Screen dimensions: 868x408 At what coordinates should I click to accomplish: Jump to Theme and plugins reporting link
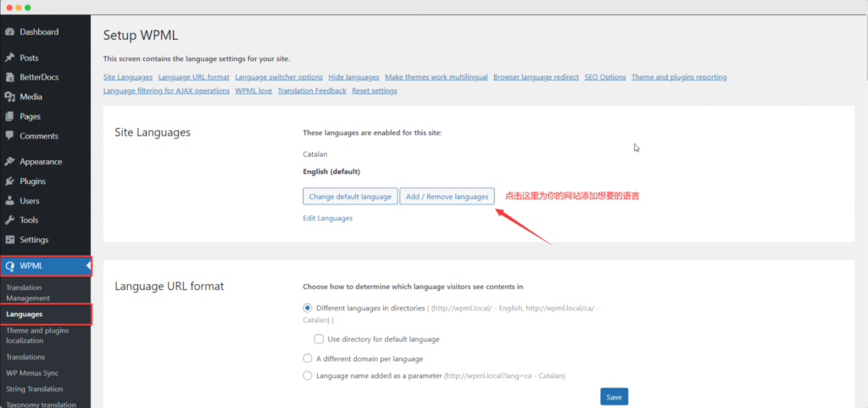point(679,77)
